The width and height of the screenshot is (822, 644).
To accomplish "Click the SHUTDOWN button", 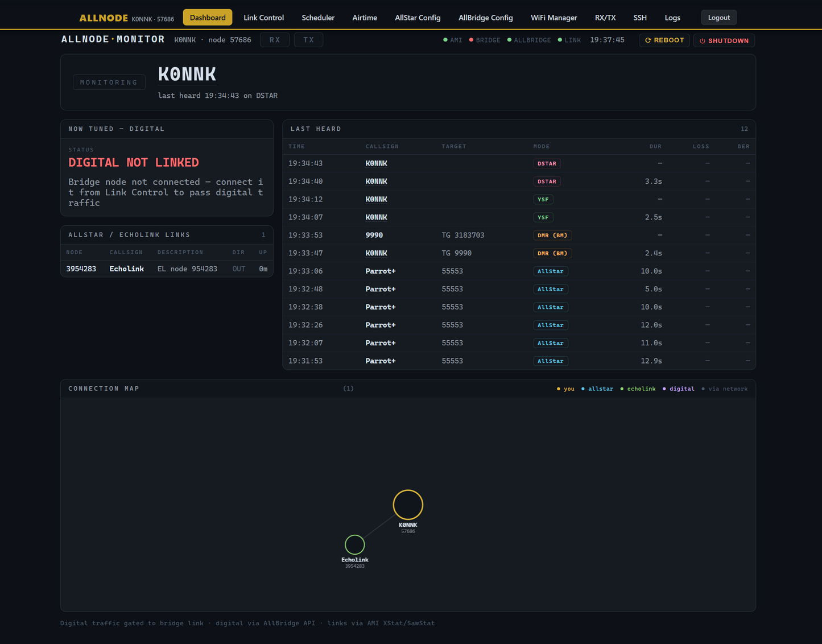I will coord(724,40).
